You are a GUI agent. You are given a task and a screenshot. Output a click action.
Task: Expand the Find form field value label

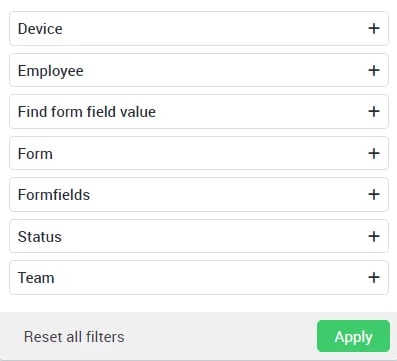pos(87,112)
